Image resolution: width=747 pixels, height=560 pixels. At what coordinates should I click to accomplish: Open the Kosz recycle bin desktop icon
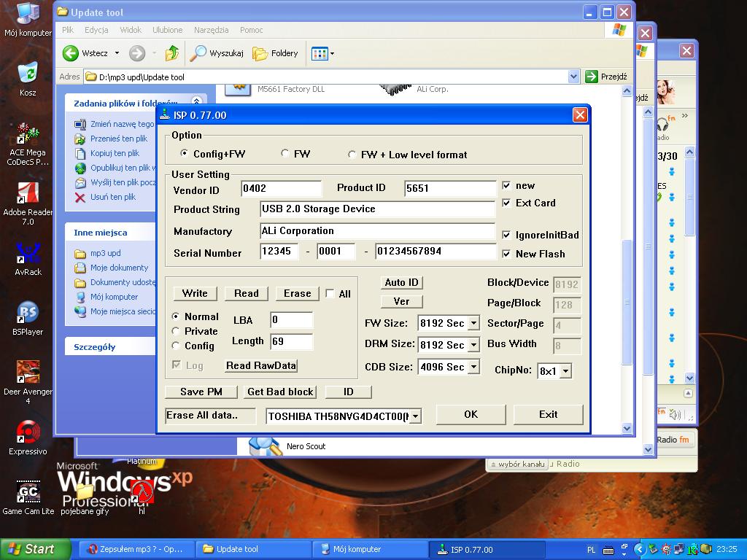coord(28,73)
